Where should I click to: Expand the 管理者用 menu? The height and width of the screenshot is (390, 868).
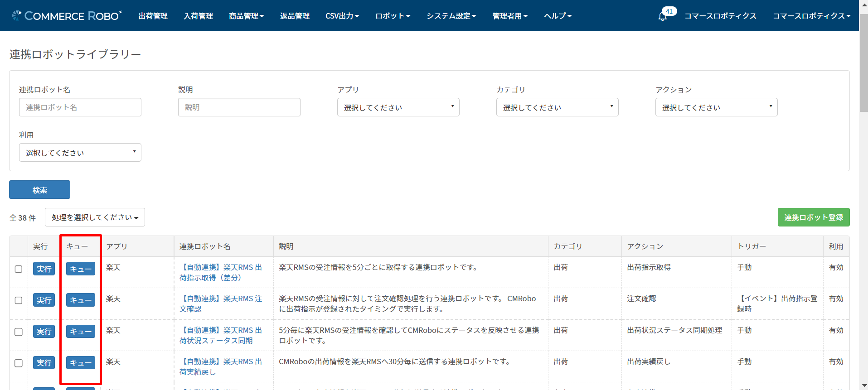coord(510,16)
